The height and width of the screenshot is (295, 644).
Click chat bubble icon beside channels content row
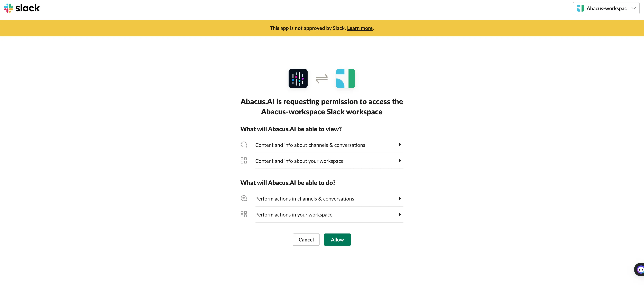pos(244,145)
